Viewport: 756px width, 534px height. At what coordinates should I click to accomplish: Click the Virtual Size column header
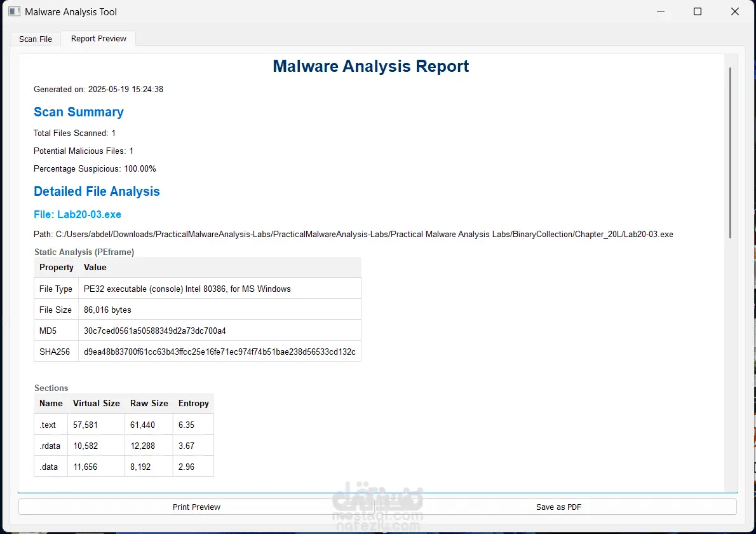pos(97,403)
